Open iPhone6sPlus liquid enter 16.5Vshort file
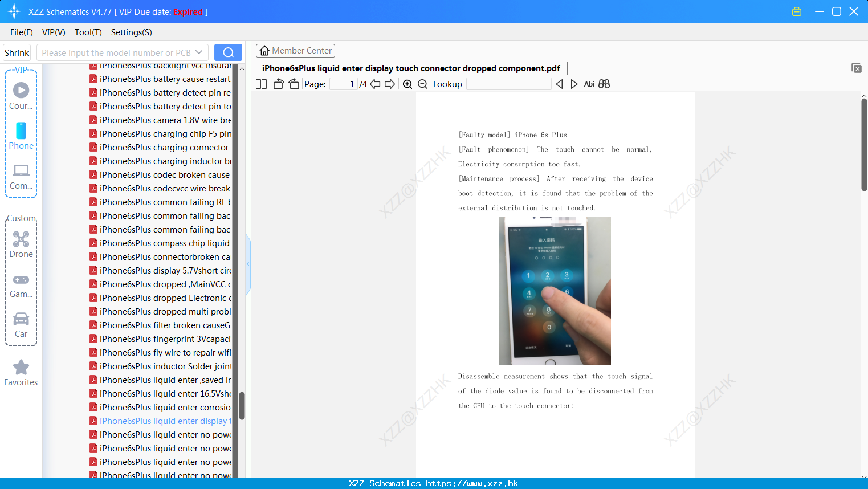868x489 pixels. pos(161,394)
